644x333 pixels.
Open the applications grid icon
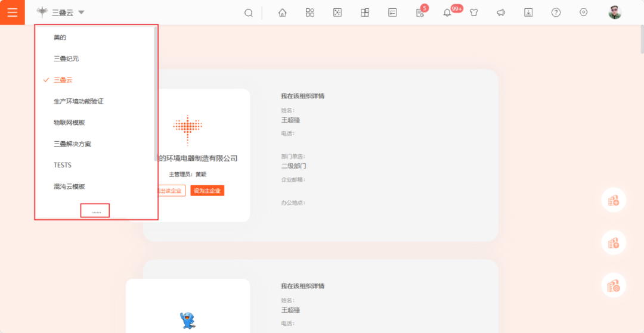tap(310, 13)
